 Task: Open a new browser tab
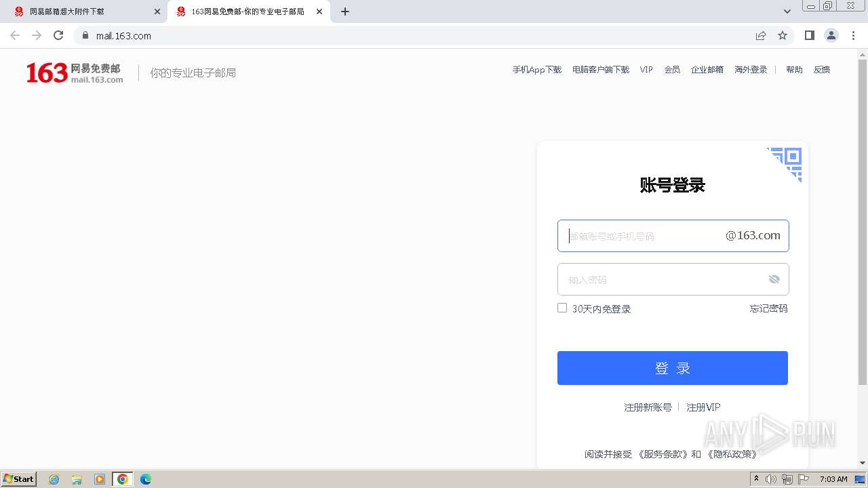click(x=344, y=12)
